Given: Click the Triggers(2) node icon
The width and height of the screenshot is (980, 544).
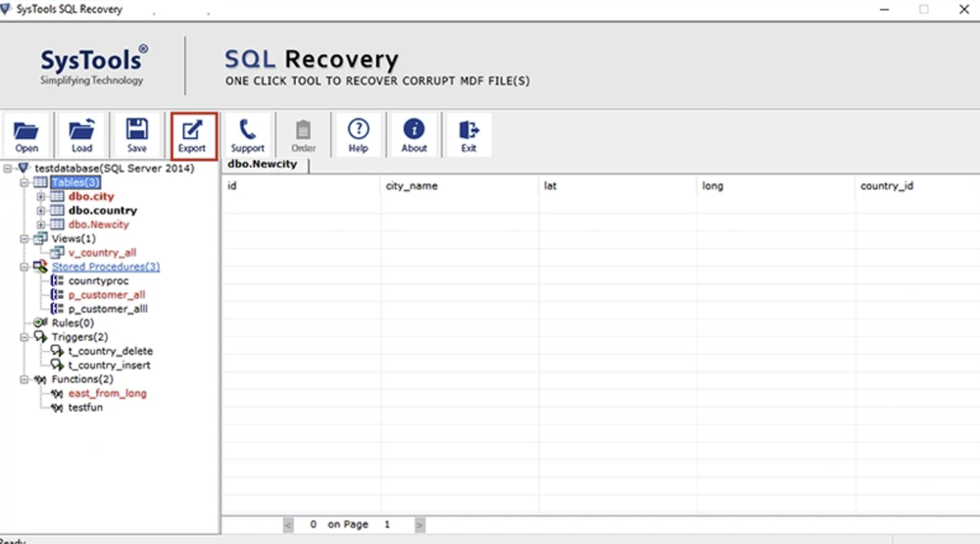Looking at the screenshot, I should pyautogui.click(x=40, y=337).
